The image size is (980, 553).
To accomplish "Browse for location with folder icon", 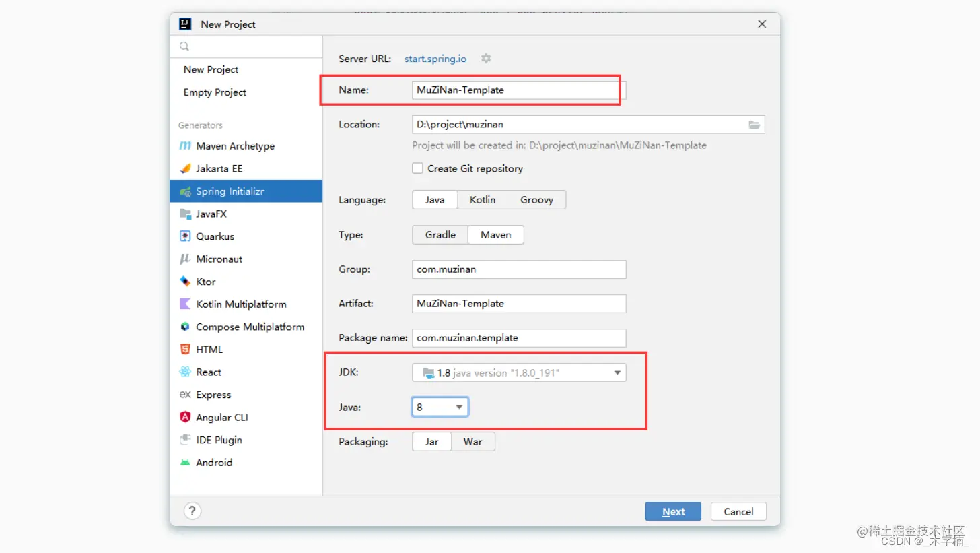I will 754,125.
